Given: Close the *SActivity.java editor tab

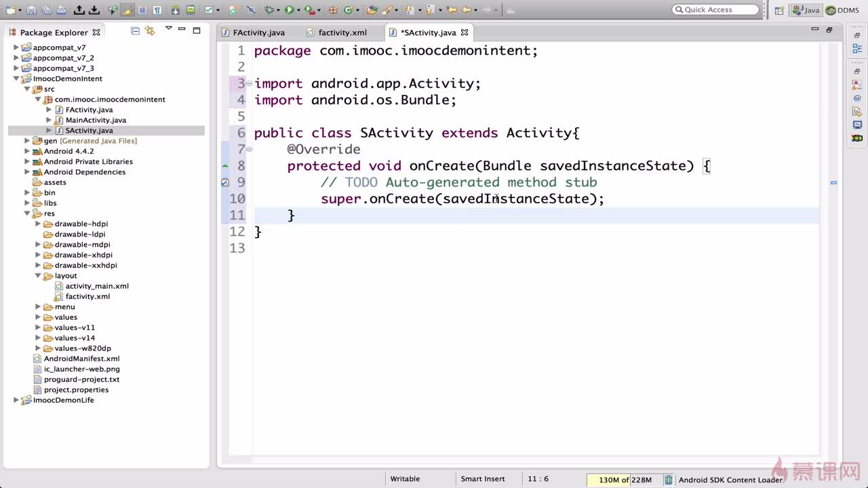Looking at the screenshot, I should coord(465,32).
